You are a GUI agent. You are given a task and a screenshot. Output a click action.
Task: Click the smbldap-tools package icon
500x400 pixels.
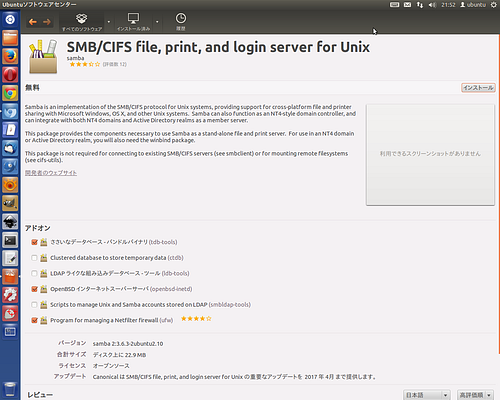coord(44,305)
